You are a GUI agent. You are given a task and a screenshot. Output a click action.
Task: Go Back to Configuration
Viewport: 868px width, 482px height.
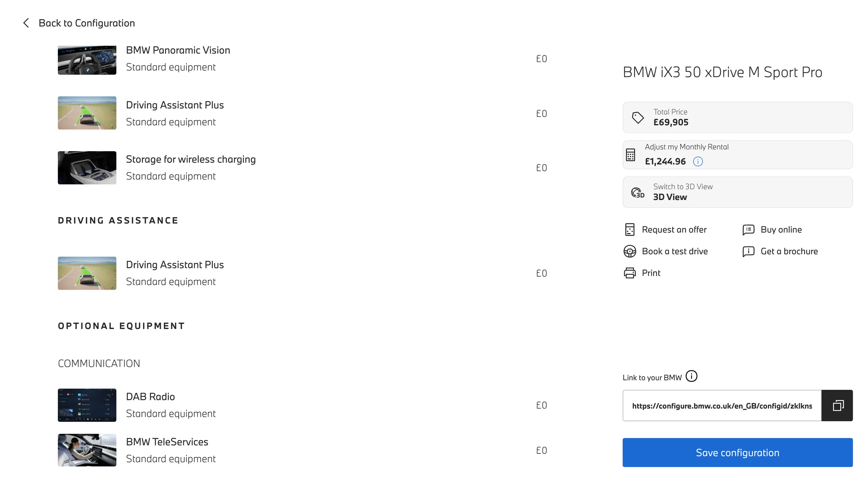coord(86,23)
